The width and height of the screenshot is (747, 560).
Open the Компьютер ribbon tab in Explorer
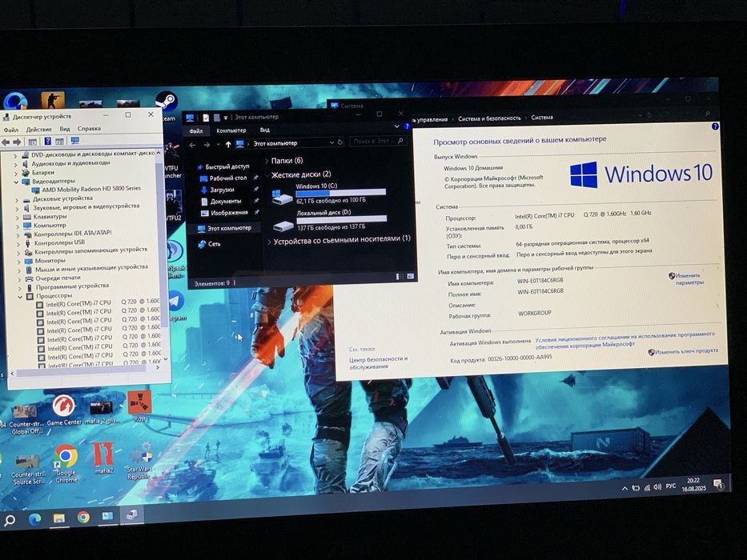pos(231,130)
